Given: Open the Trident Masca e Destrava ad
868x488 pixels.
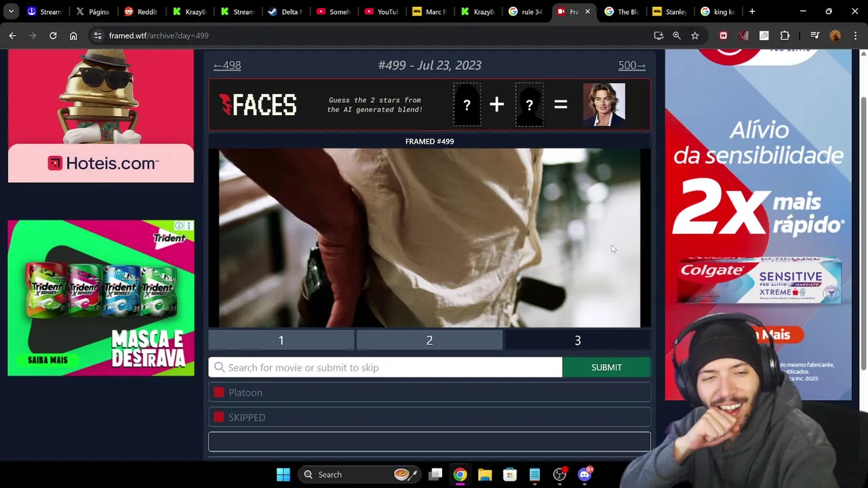Looking at the screenshot, I should [x=100, y=298].
